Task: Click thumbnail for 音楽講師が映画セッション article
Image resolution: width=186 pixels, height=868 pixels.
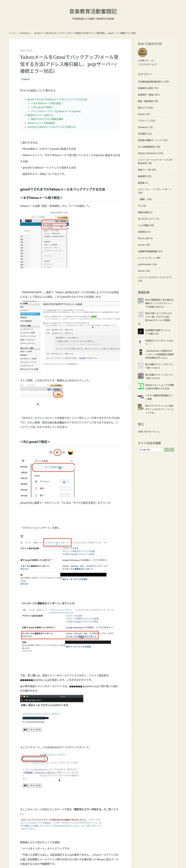Action: [x=141, y=332]
